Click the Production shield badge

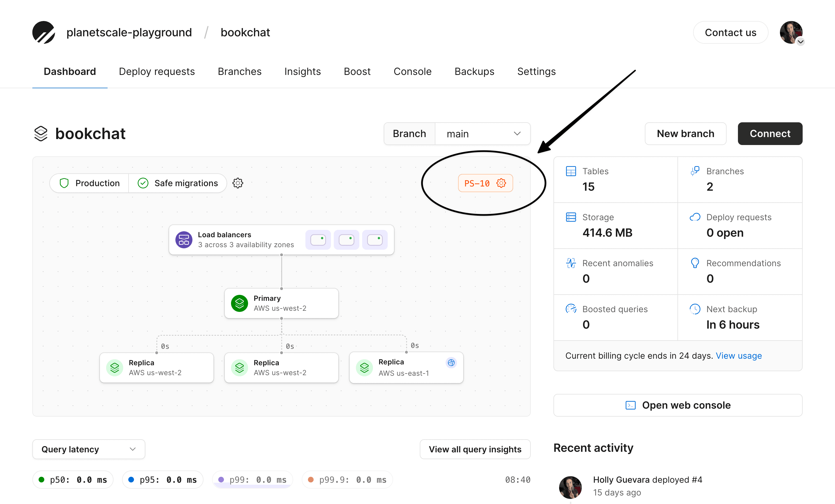coord(89,183)
